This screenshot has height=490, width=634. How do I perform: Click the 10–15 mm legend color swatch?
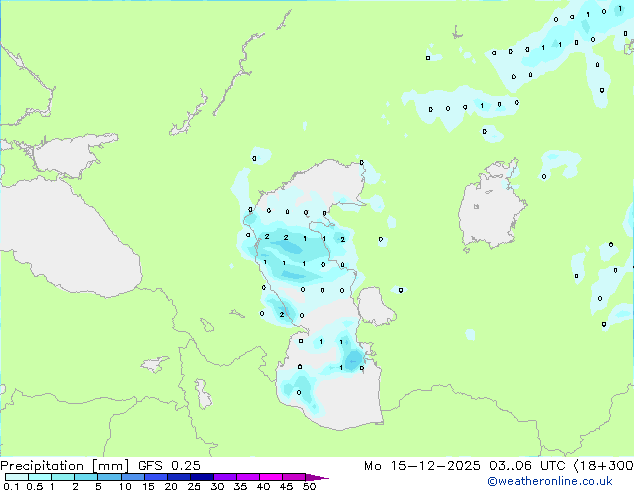(x=132, y=477)
